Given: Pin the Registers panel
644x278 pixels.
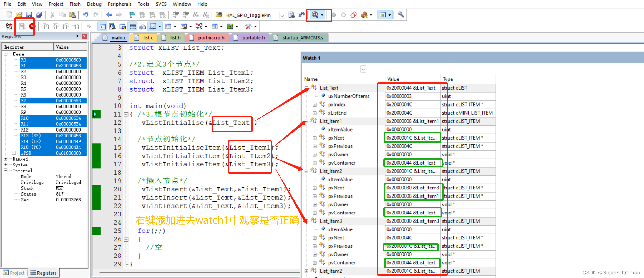Looking at the screenshot, I should click(x=77, y=36).
